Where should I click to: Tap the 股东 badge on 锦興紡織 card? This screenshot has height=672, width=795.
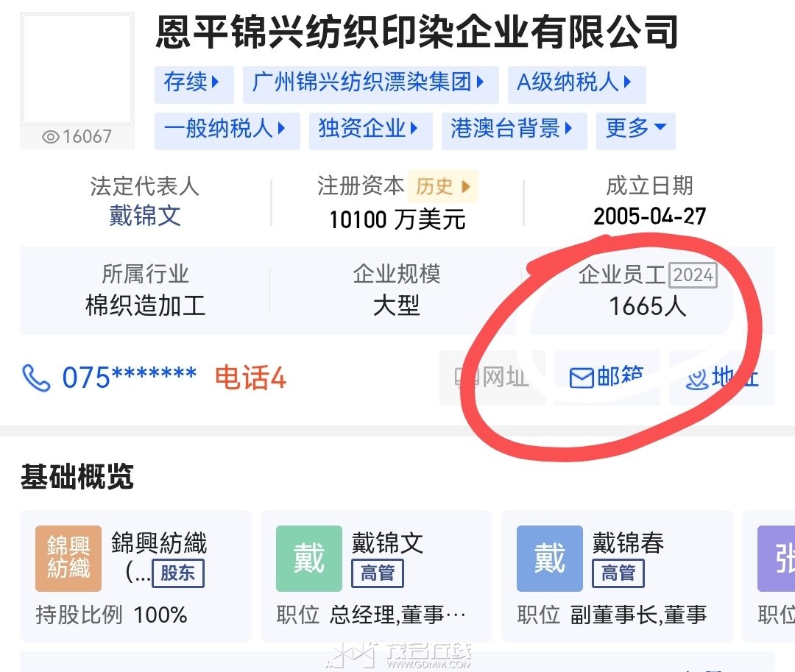click(178, 573)
